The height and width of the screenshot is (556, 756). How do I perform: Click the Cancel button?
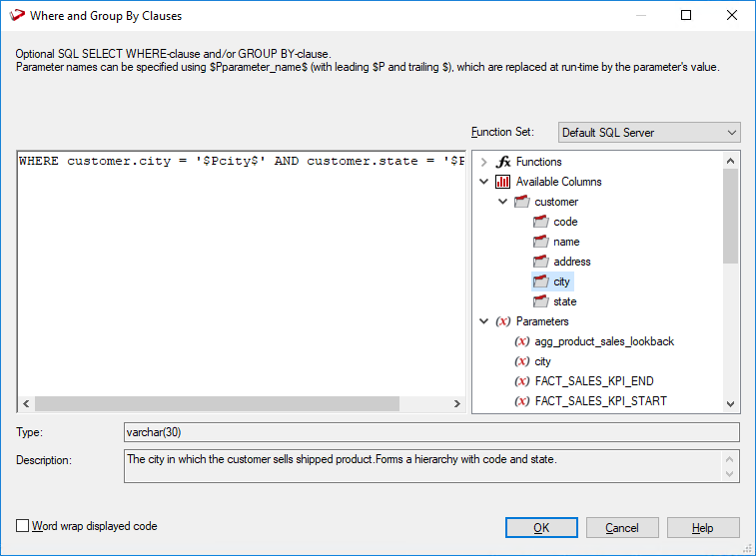tap(622, 528)
